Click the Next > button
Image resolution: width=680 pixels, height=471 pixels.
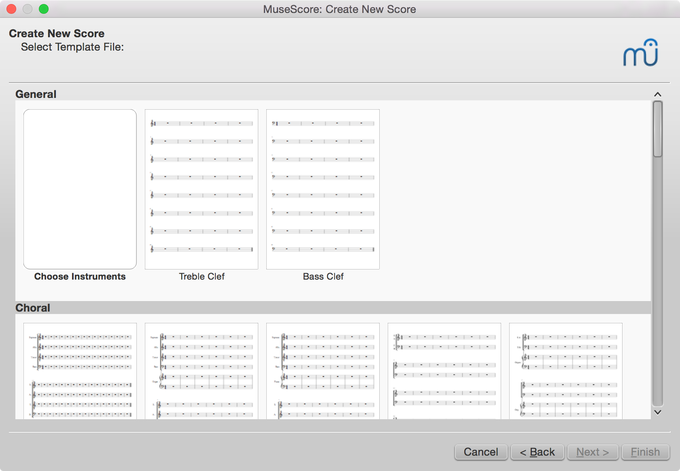[593, 452]
